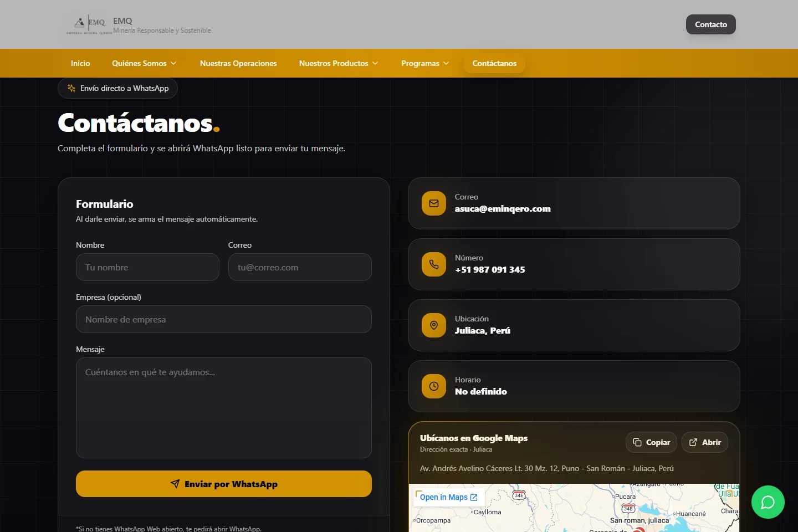
Task: Select the Contáctanos navigation tab
Action: [x=494, y=63]
